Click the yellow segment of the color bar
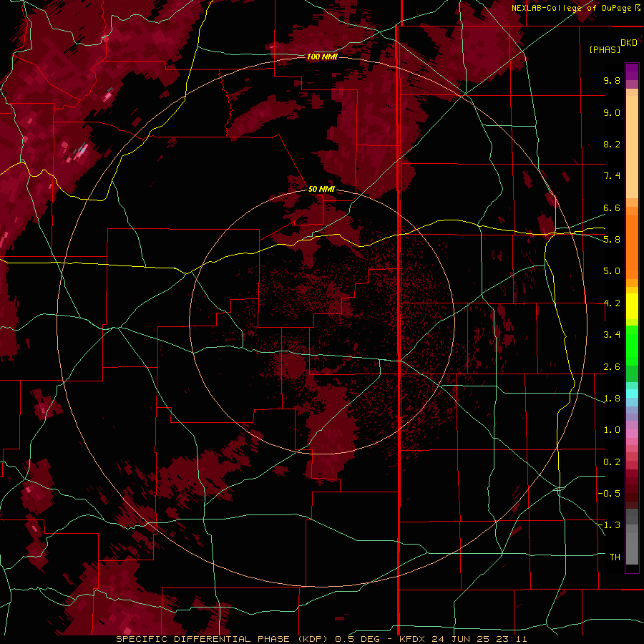Screen dimensions: 644x644 tap(632, 306)
